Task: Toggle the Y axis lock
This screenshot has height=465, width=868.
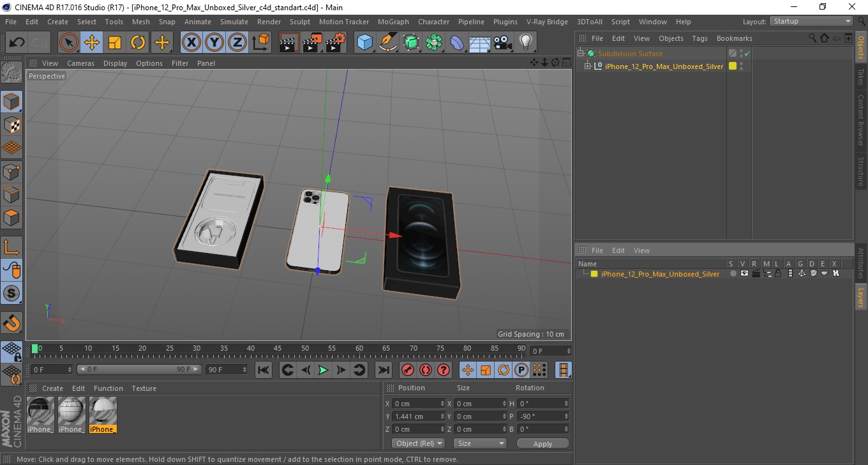Action: tap(214, 43)
